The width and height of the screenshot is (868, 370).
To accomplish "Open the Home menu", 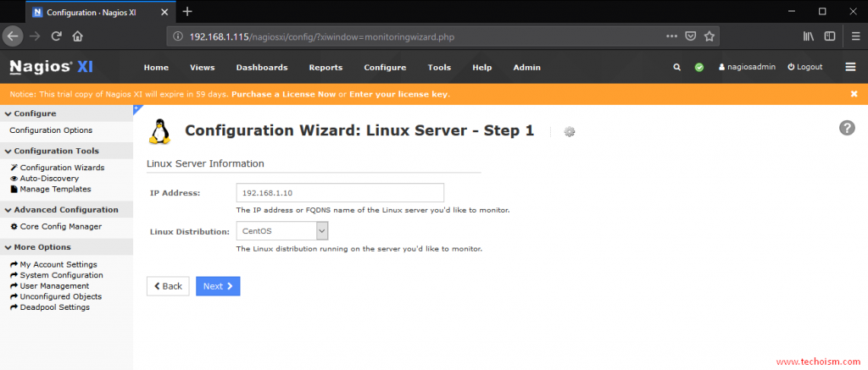I will (156, 68).
